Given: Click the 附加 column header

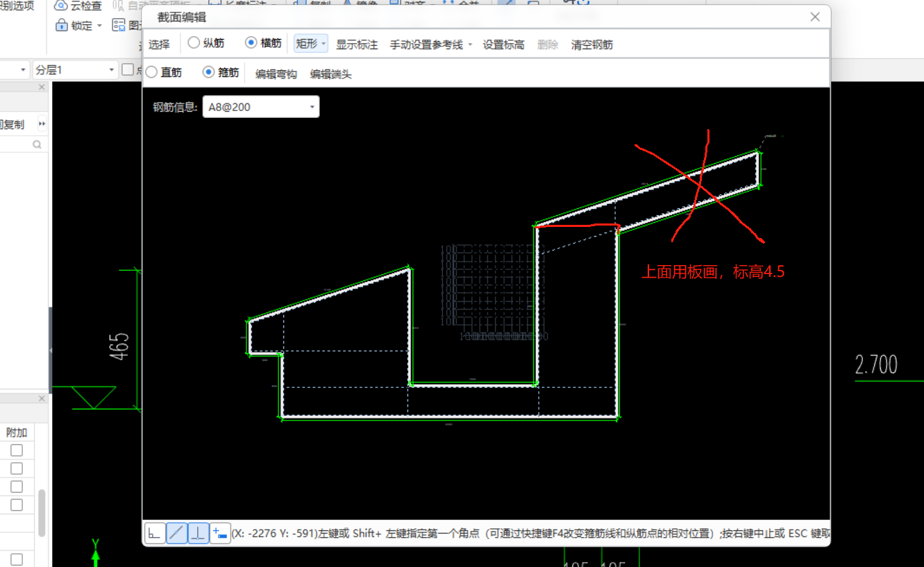Looking at the screenshot, I should 17,432.
